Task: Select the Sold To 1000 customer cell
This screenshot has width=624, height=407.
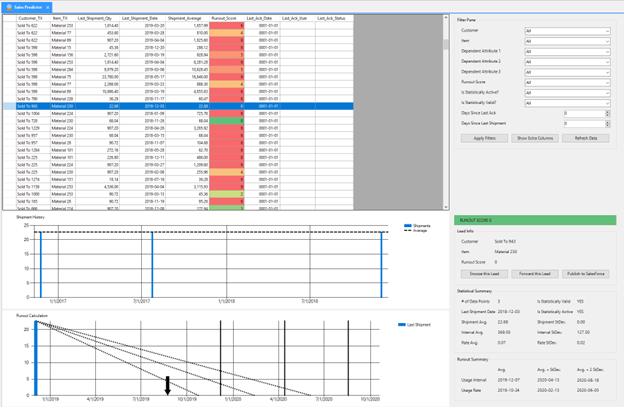Action: [33, 194]
